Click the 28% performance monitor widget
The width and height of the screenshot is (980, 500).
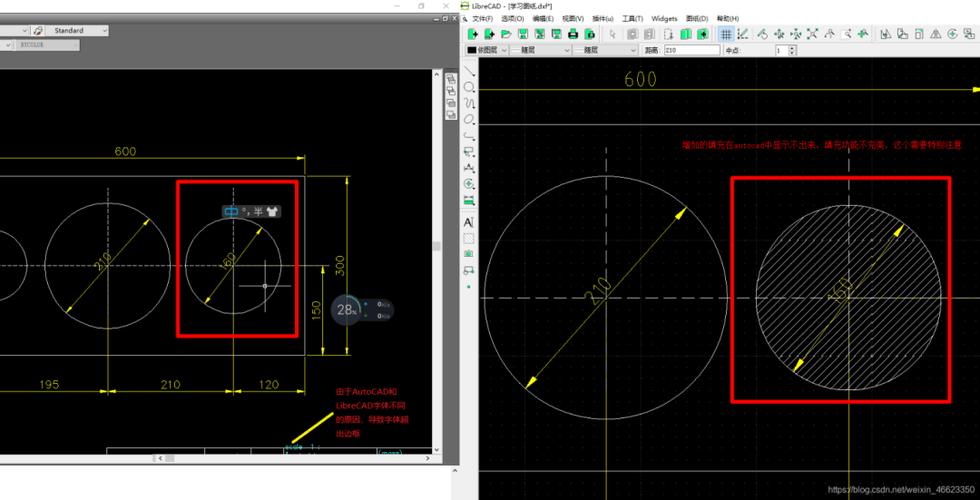[346, 310]
